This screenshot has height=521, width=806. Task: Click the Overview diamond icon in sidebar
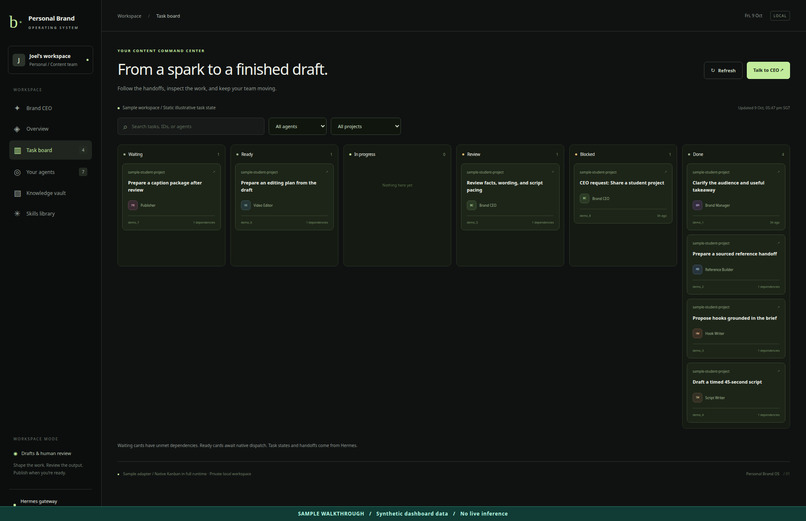point(17,129)
